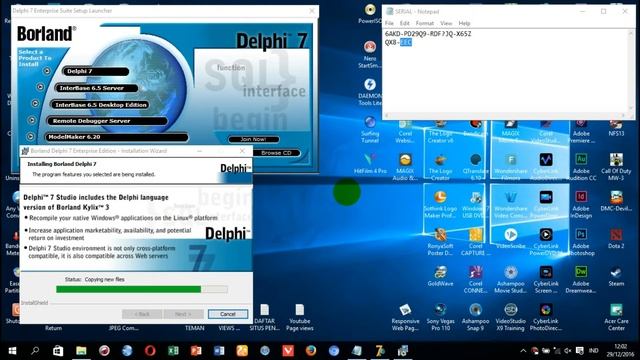Launch Excel from the taskbar

click(173, 351)
